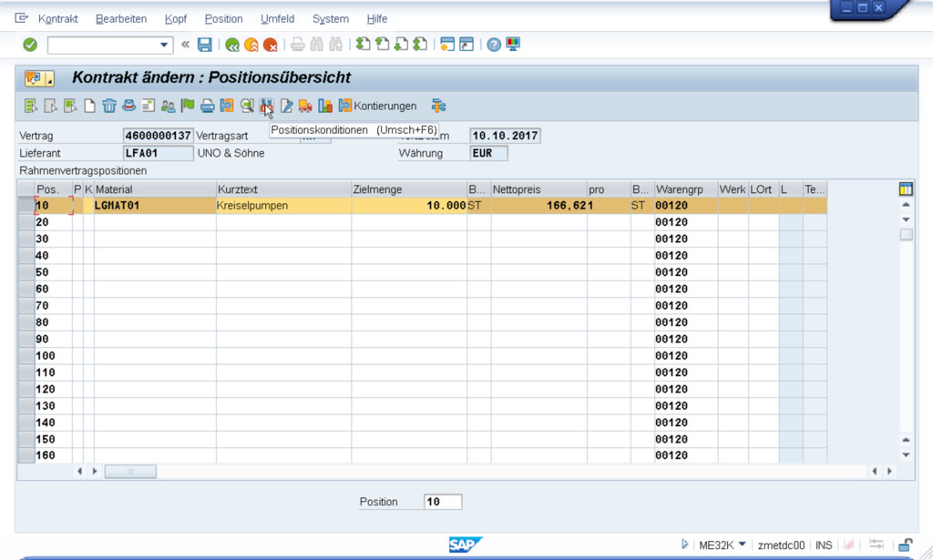Viewport: 933px width, 560px height.
Task: Open the Kontrakt menu
Action: (x=57, y=19)
